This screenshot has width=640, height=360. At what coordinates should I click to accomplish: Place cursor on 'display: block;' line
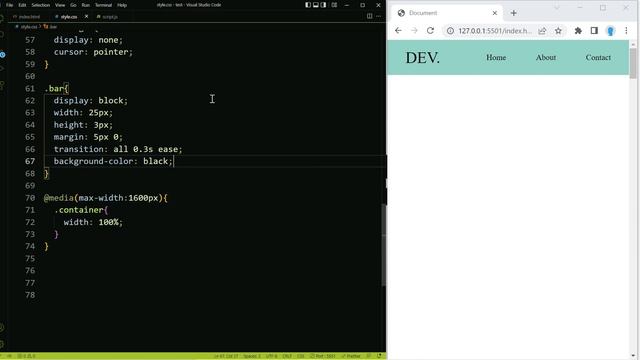click(91, 100)
